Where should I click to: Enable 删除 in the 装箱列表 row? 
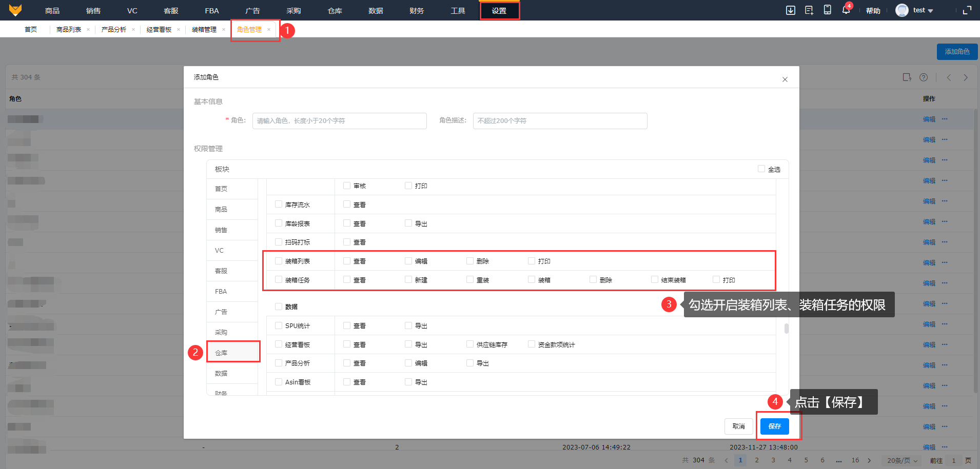click(470, 261)
